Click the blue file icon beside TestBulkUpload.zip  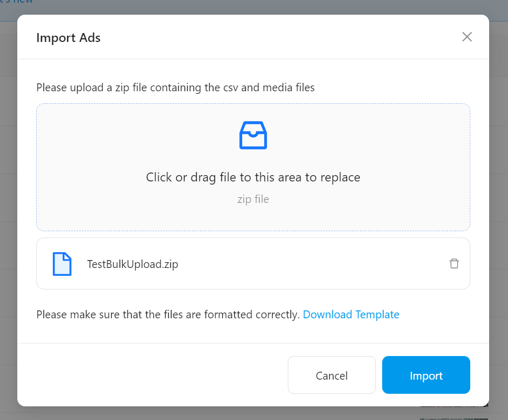[62, 264]
